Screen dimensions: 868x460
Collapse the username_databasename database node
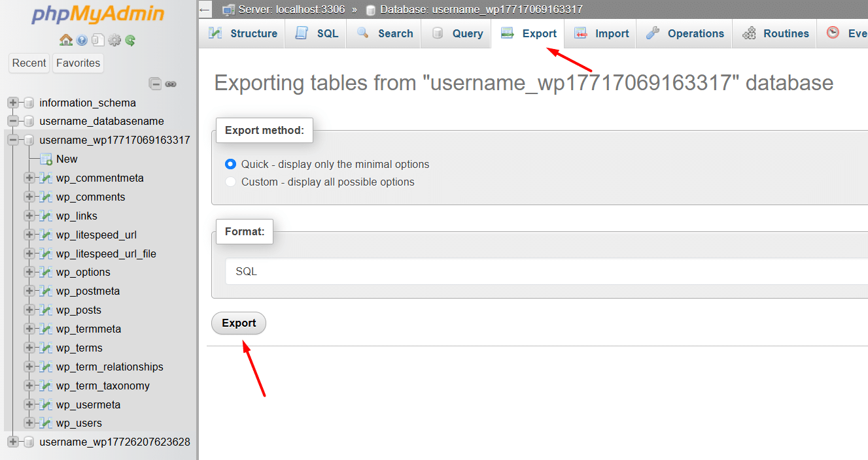(x=12, y=121)
